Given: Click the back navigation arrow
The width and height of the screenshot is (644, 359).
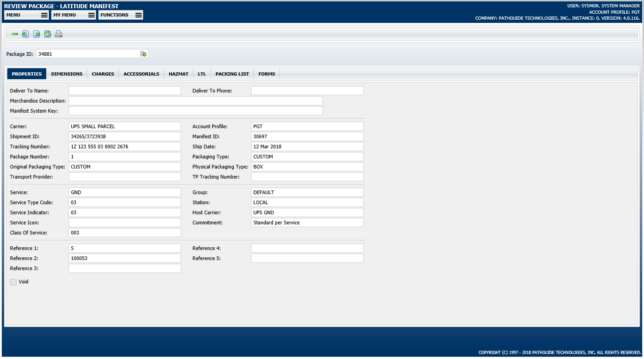Looking at the screenshot, I should pyautogui.click(x=14, y=33).
